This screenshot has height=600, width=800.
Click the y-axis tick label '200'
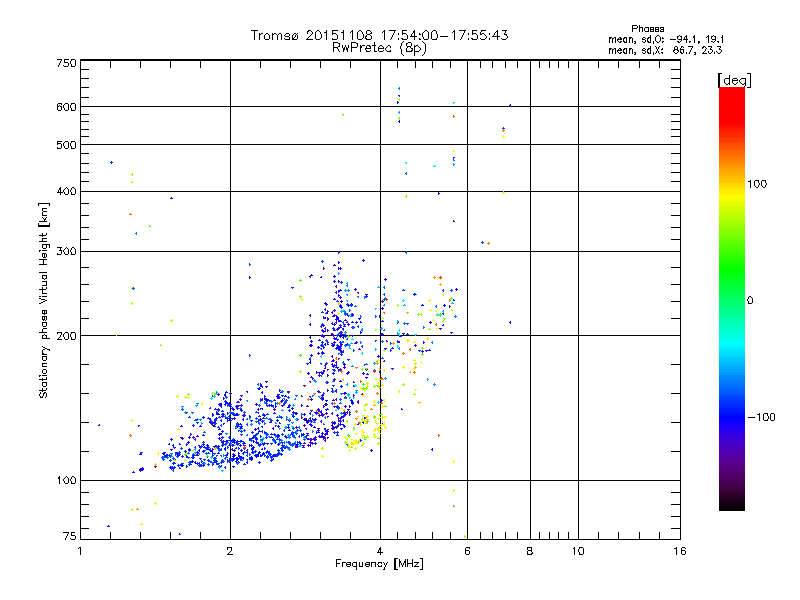(66, 336)
